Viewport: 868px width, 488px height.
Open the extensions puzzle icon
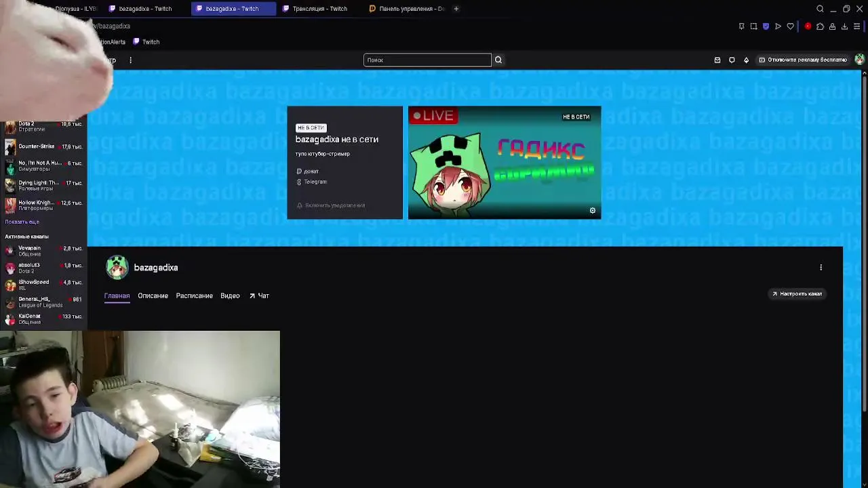pos(820,26)
